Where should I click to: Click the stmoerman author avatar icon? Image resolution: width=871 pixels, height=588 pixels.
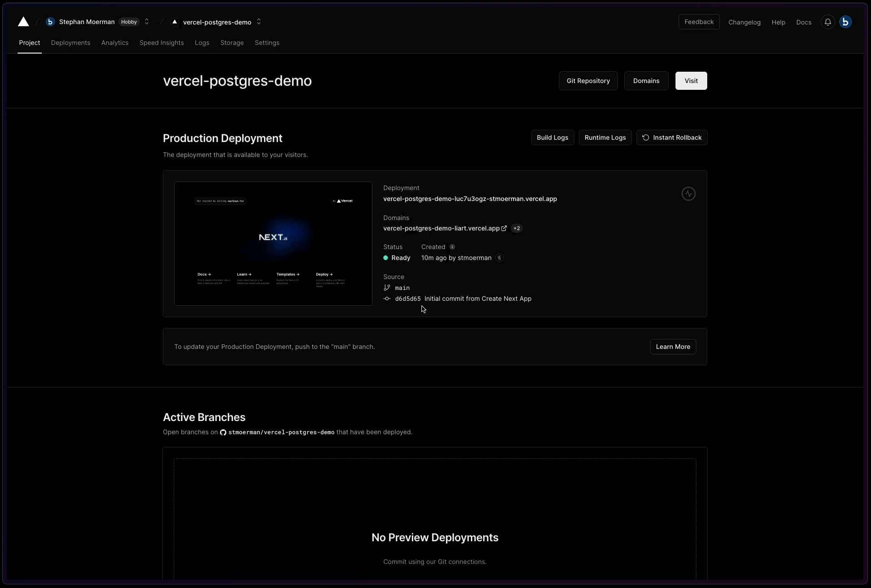[x=499, y=258]
